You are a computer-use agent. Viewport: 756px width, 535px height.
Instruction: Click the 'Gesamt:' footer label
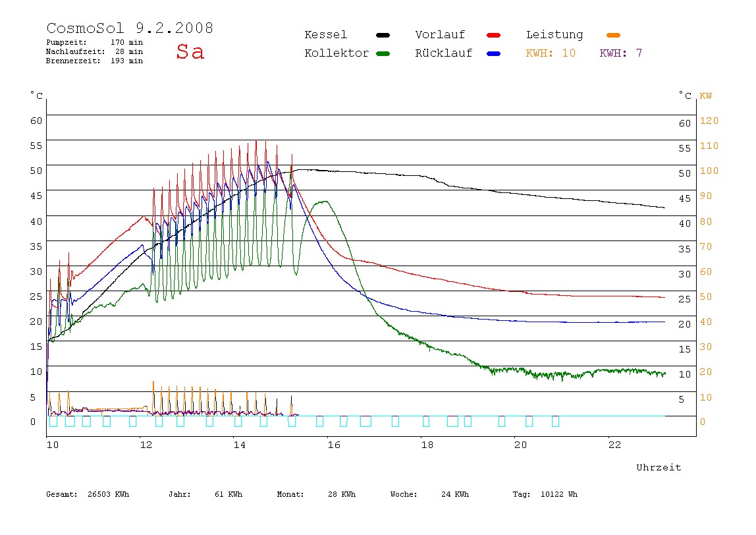(62, 494)
